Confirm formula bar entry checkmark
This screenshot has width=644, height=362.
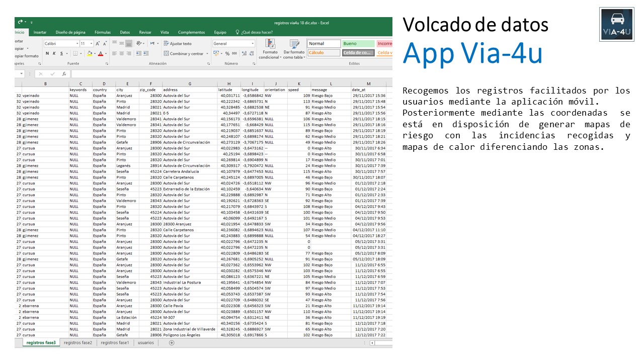point(52,74)
